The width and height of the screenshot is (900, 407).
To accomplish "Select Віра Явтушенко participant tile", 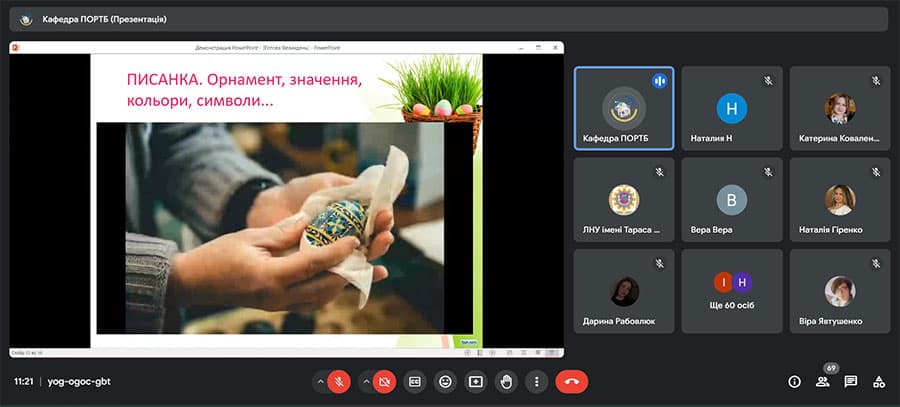I will [840, 291].
